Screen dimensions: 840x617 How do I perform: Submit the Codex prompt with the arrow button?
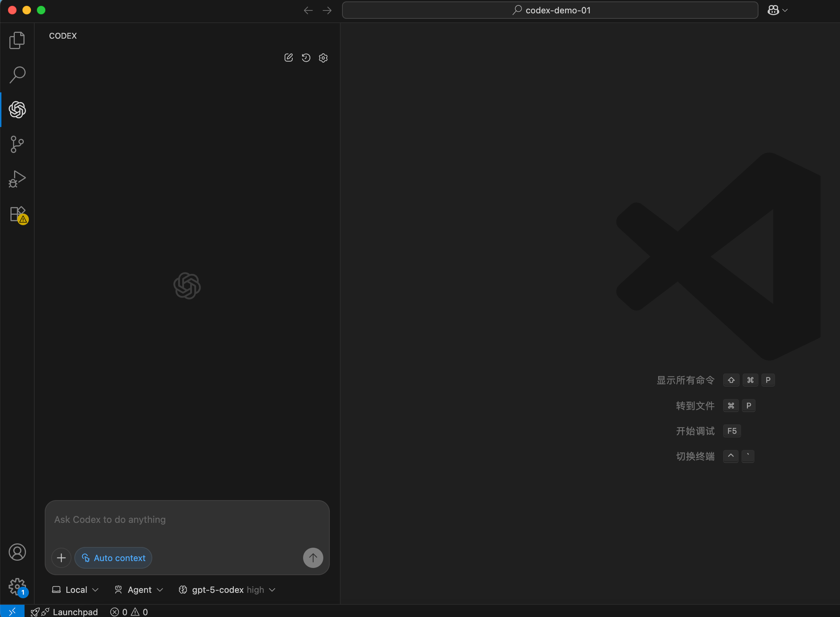click(x=312, y=557)
